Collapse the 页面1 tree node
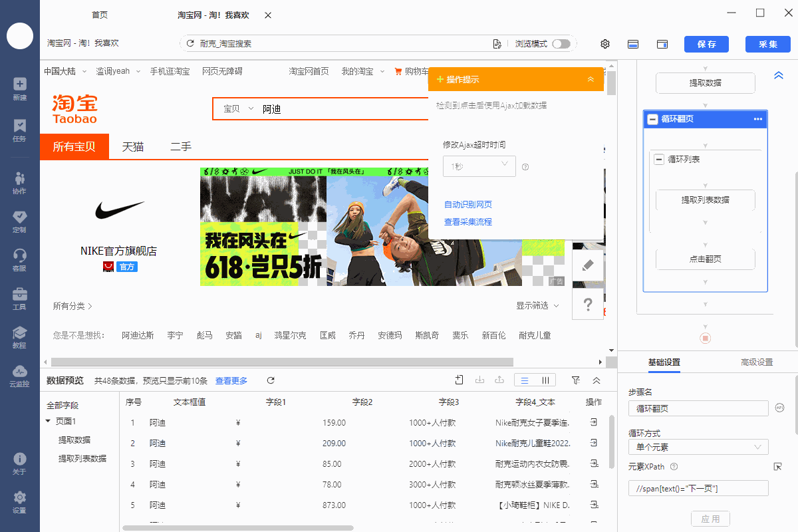This screenshot has height=532, width=798. [48, 421]
